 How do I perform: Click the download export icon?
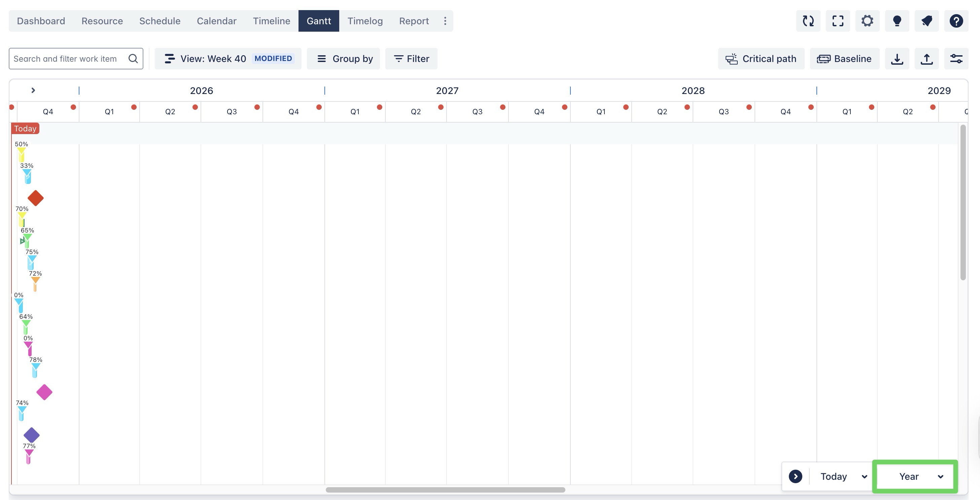(x=897, y=59)
